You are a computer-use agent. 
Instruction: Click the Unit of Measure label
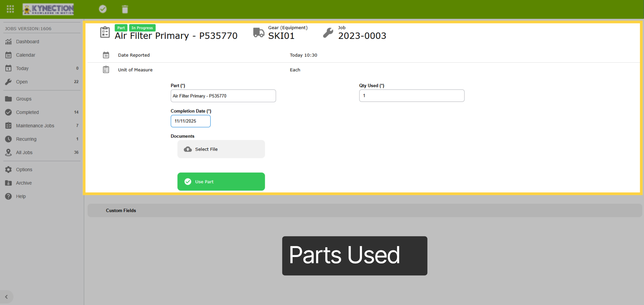(x=135, y=70)
